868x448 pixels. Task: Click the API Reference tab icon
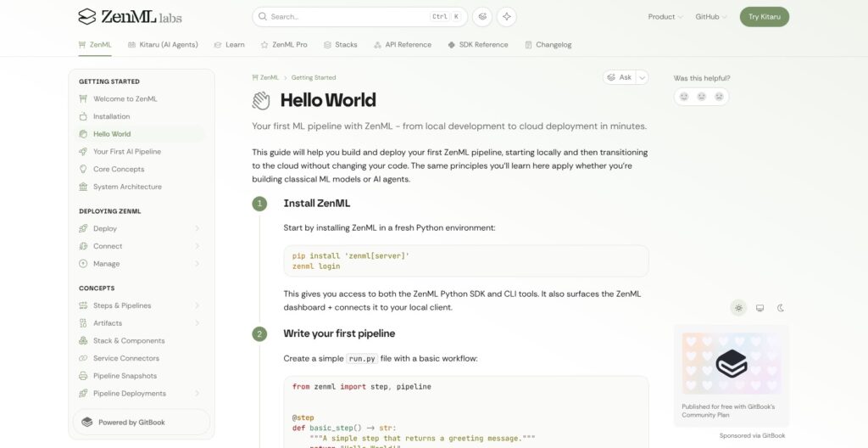pyautogui.click(x=377, y=45)
